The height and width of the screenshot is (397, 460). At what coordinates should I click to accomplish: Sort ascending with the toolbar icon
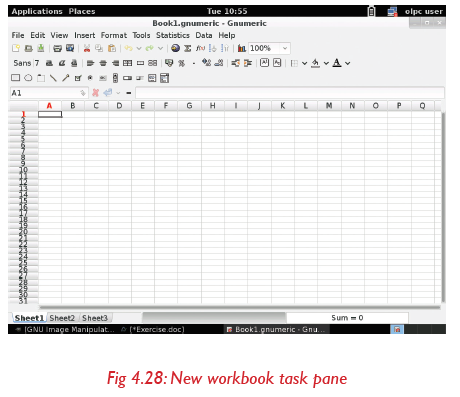tap(212, 48)
